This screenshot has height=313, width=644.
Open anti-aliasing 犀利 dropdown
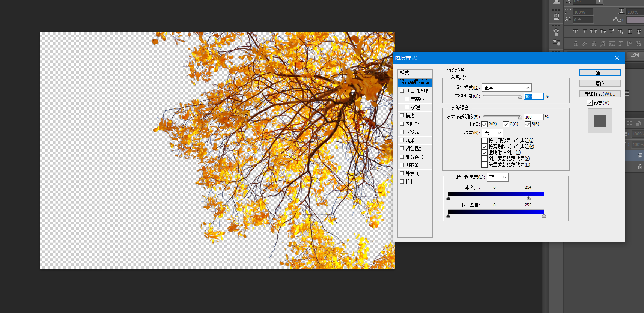pyautogui.click(x=636, y=55)
